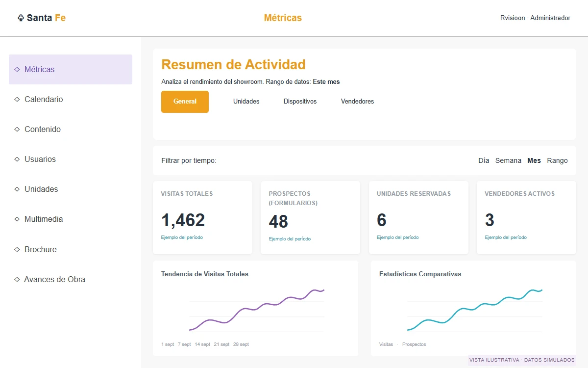Screen dimensions: 588x368
Task: Click the 'Este mes' data range text
Action: [x=326, y=82]
